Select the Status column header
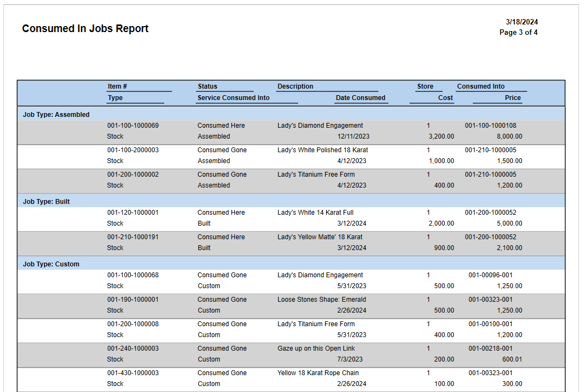 click(207, 86)
